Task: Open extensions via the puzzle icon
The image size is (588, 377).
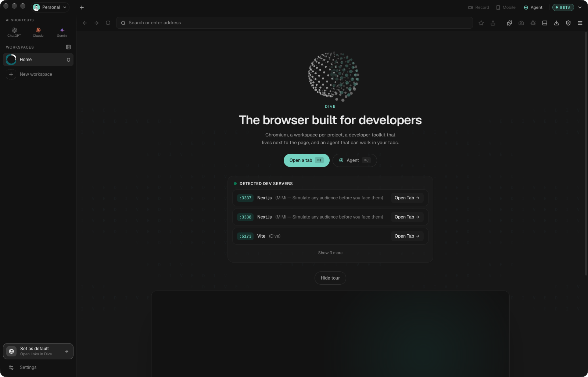Action: [509, 23]
